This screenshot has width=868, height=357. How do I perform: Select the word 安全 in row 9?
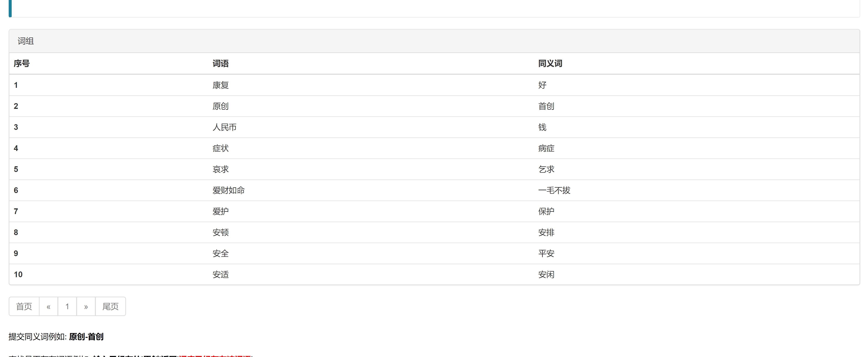point(220,254)
